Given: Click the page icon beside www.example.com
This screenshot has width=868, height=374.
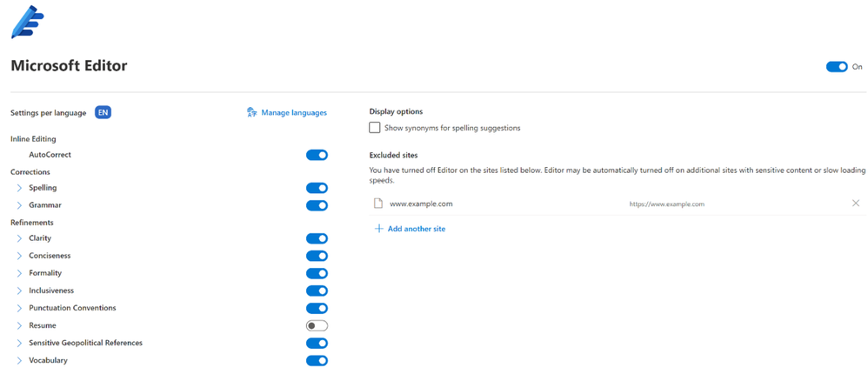Looking at the screenshot, I should click(x=378, y=204).
